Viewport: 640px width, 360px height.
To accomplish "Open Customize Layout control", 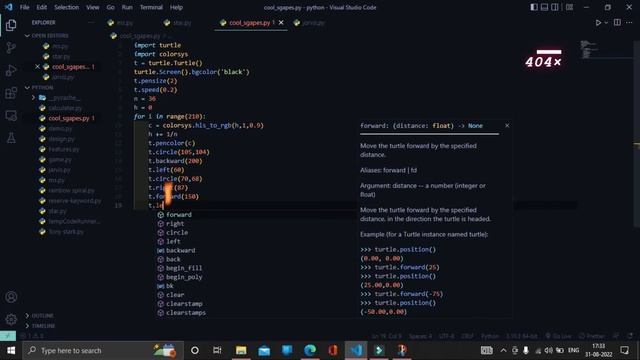I will 569,7.
